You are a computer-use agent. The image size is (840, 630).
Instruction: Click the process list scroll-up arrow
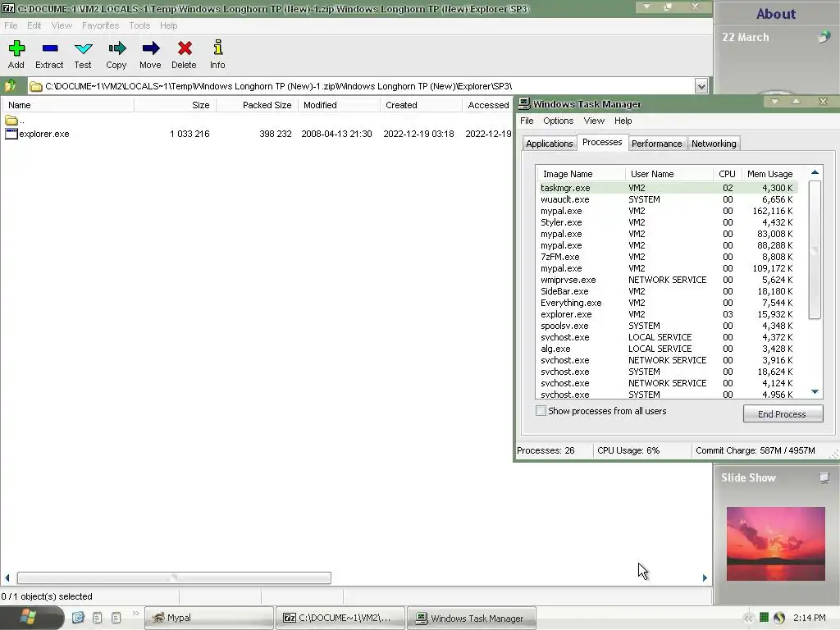pyautogui.click(x=815, y=172)
